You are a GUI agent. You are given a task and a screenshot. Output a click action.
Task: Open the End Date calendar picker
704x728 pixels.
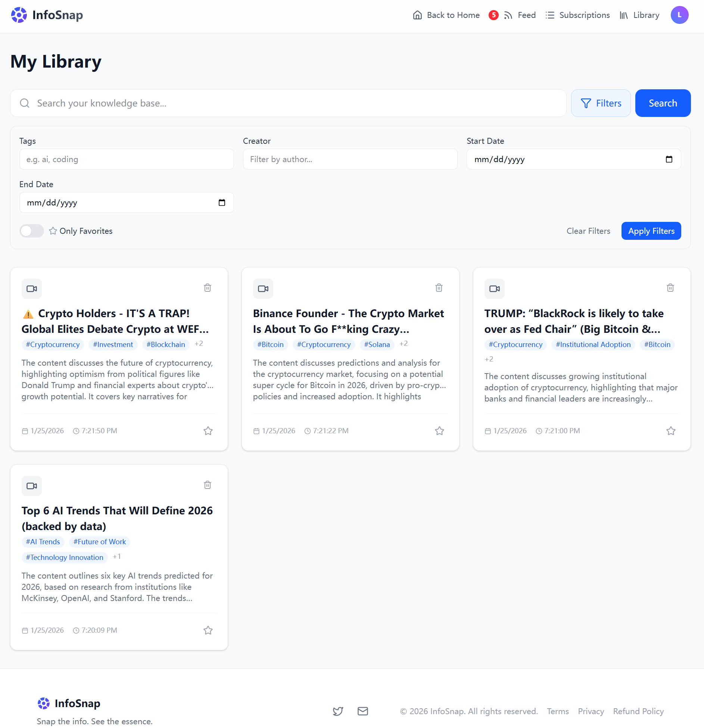click(x=222, y=202)
